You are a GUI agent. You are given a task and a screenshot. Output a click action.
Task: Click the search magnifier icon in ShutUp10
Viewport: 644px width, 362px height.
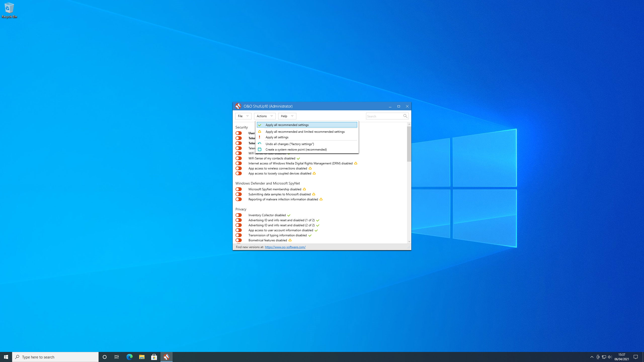(x=405, y=116)
